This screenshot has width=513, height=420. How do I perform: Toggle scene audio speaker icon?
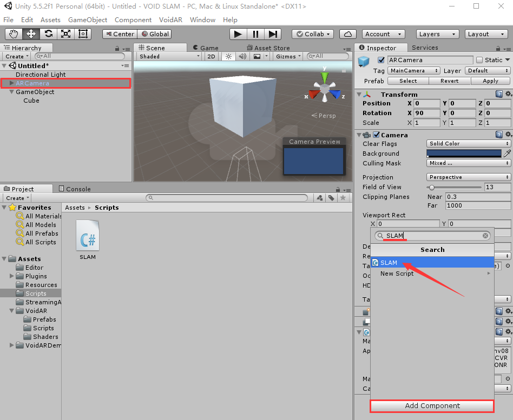pyautogui.click(x=242, y=57)
